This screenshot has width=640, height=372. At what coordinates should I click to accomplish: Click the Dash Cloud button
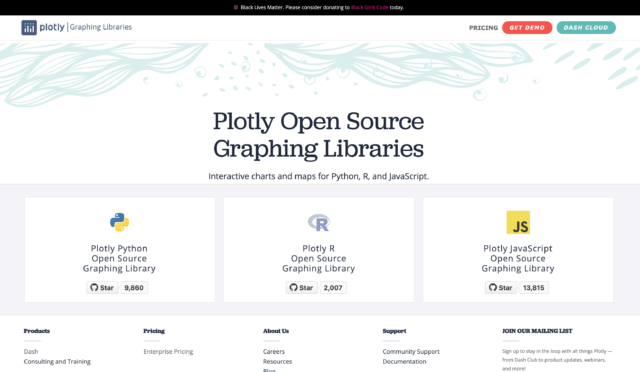pos(586,27)
